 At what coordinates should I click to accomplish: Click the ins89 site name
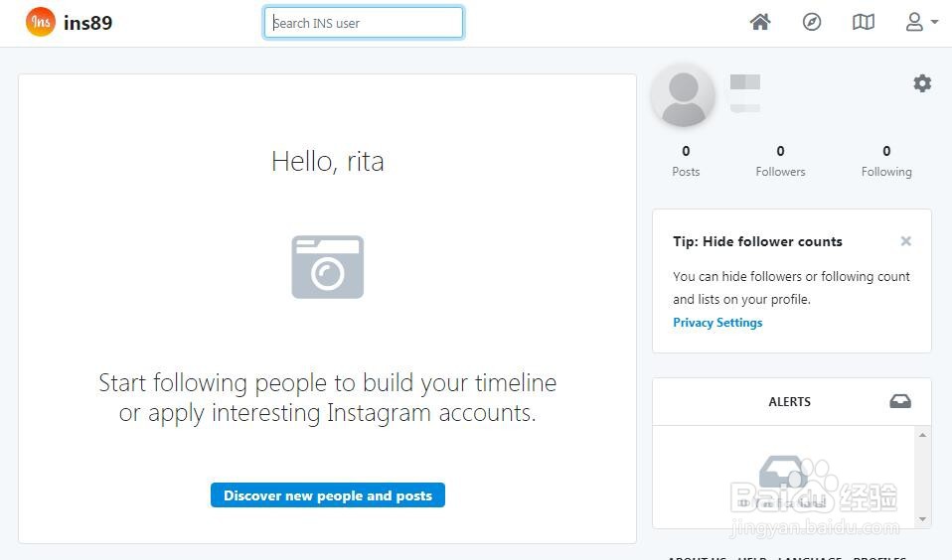tap(87, 23)
